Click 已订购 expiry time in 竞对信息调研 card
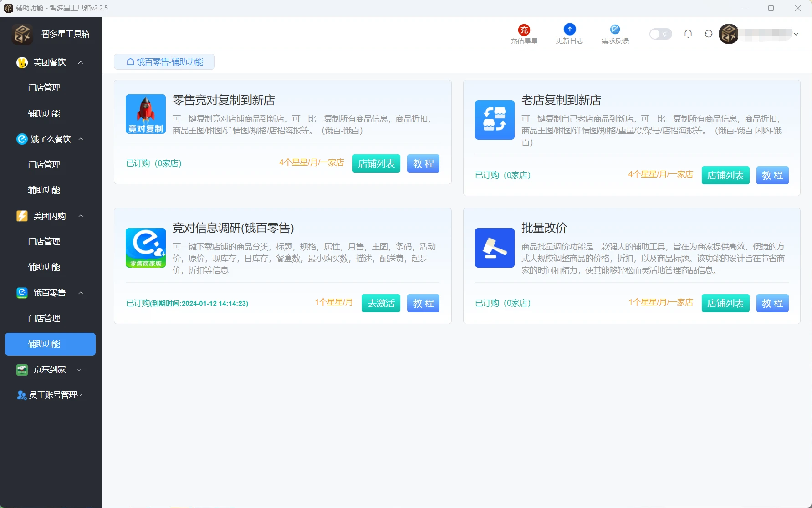 tap(187, 303)
